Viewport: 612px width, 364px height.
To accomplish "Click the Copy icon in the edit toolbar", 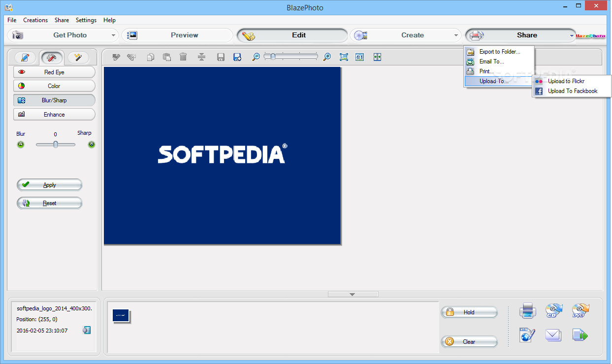I will [x=151, y=57].
